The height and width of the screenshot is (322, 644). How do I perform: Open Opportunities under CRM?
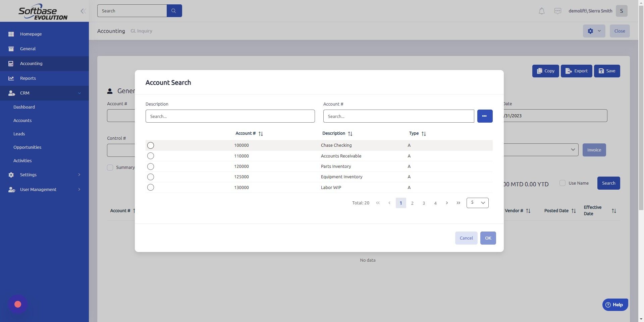point(28,147)
